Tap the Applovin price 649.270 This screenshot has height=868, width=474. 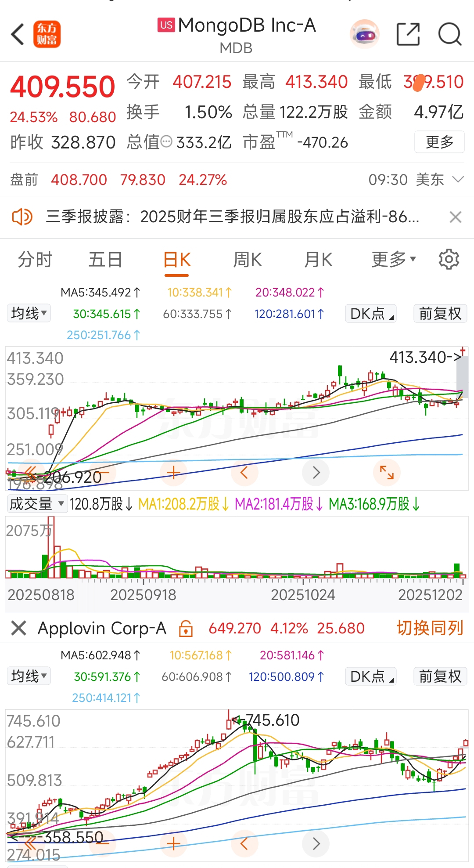point(235,629)
